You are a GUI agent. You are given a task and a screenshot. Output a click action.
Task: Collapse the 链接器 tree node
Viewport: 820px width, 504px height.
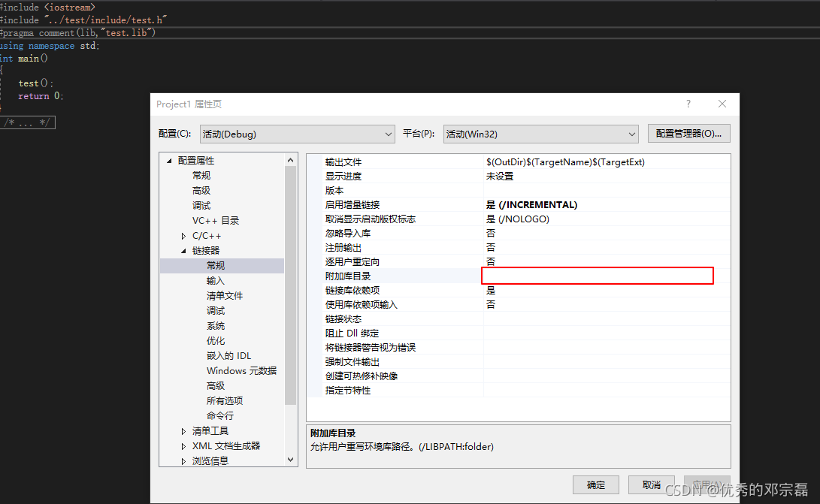[183, 251]
